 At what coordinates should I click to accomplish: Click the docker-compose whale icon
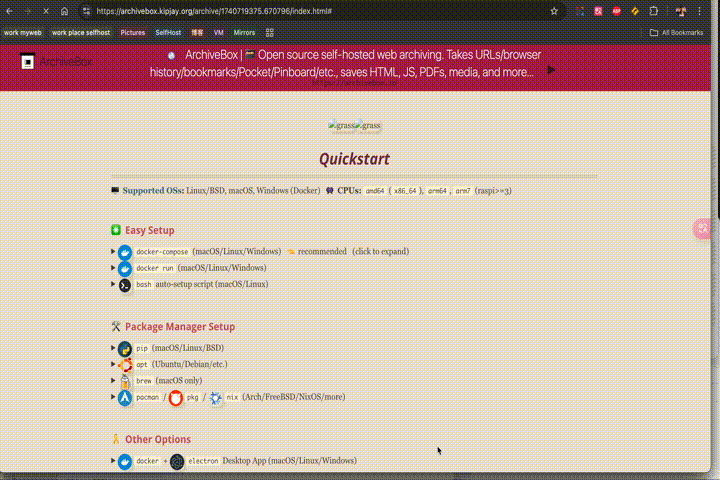pyautogui.click(x=125, y=252)
